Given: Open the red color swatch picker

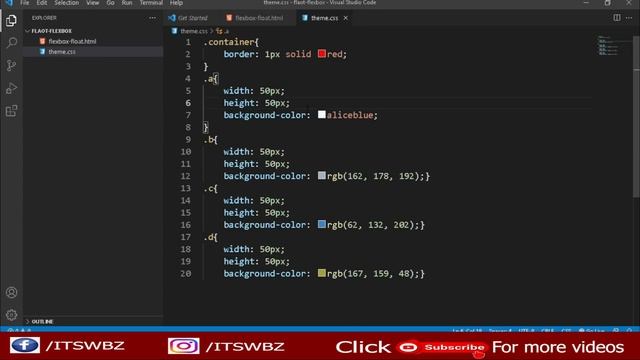Looking at the screenshot, I should [322, 53].
